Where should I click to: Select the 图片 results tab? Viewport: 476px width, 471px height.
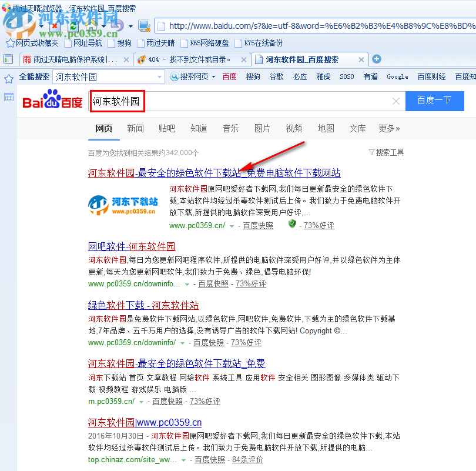coord(262,128)
